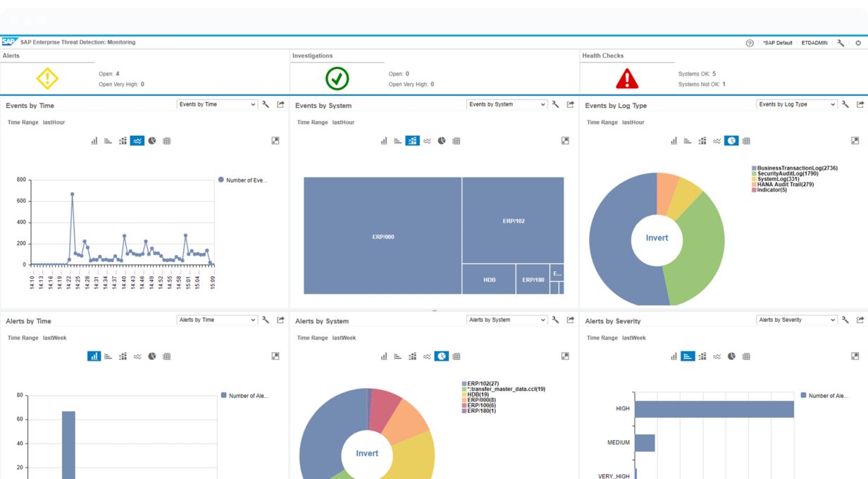Click BusinessTransactionLog legend color swatch
This screenshot has width=868, height=479.
[x=754, y=168]
